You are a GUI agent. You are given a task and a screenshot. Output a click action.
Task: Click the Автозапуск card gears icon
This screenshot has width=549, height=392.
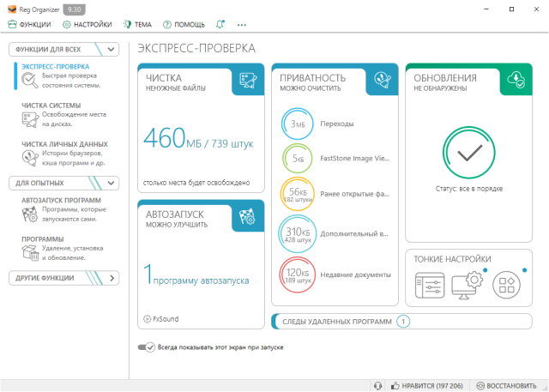tap(248, 217)
